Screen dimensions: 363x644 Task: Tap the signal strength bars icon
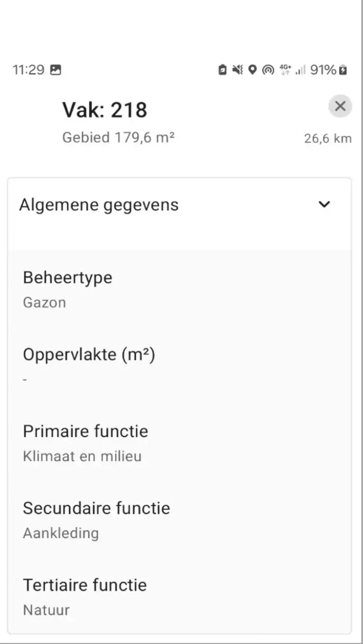(x=300, y=70)
